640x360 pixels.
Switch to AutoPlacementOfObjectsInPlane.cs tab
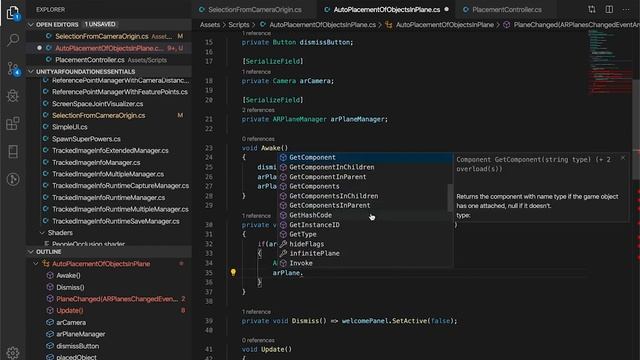point(386,9)
